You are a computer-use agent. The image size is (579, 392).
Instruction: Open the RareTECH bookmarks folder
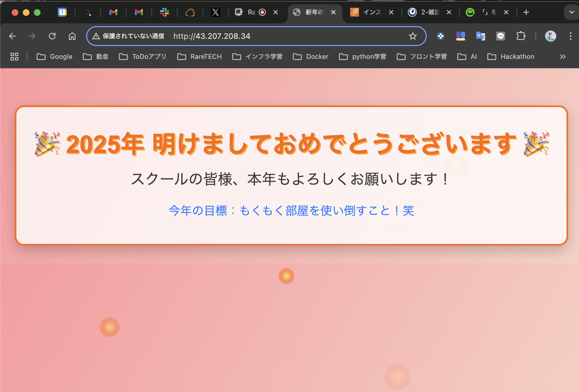(199, 57)
